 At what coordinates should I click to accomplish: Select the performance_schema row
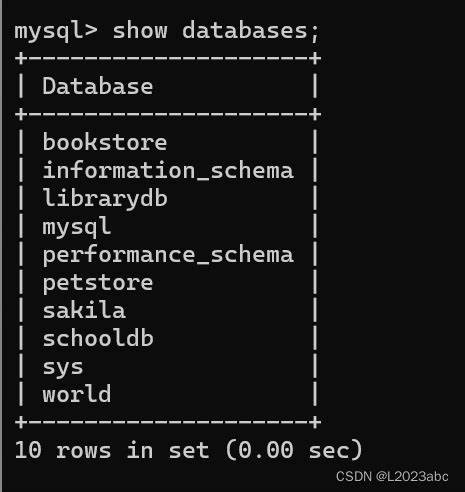(x=168, y=255)
